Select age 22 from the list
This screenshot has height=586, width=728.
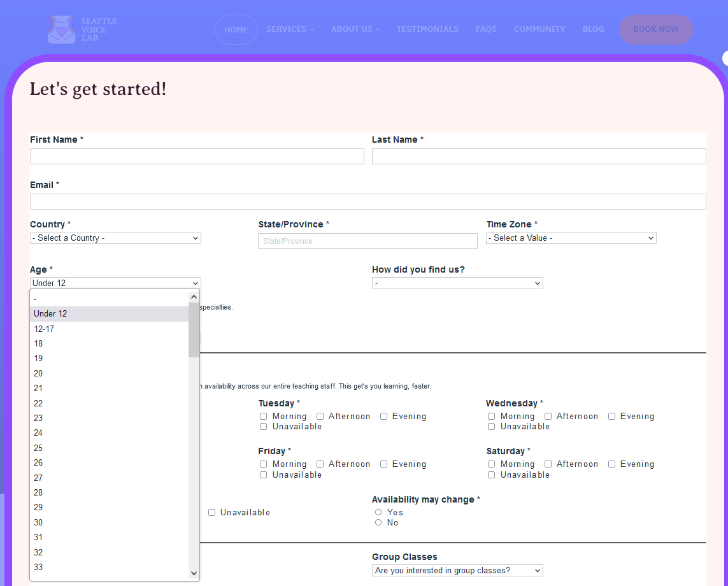point(109,403)
